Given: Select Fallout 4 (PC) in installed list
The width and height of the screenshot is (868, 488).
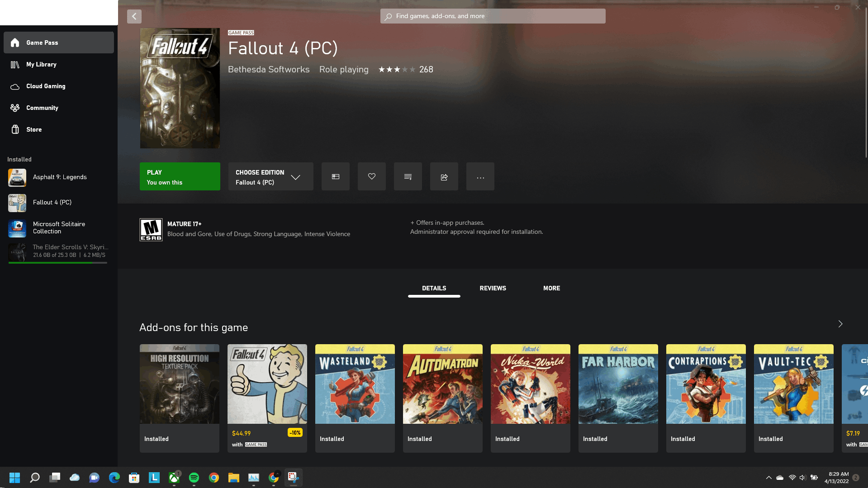Looking at the screenshot, I should pos(59,203).
